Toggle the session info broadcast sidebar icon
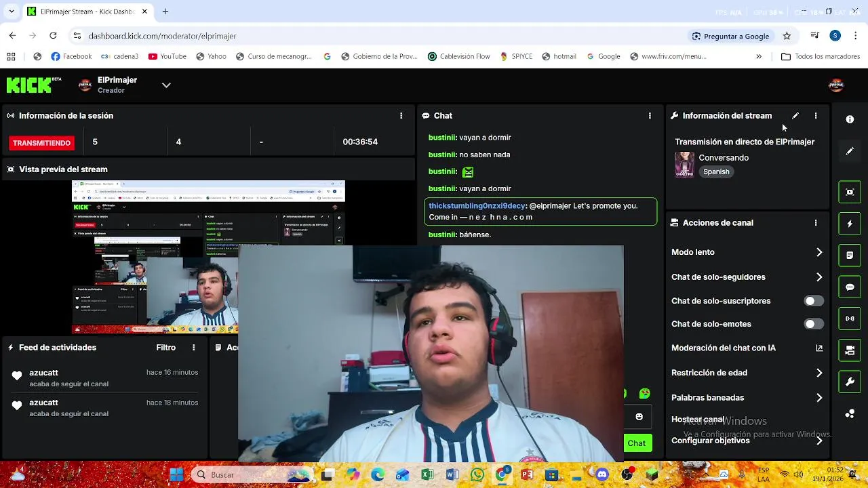The image size is (868, 488). (850, 319)
